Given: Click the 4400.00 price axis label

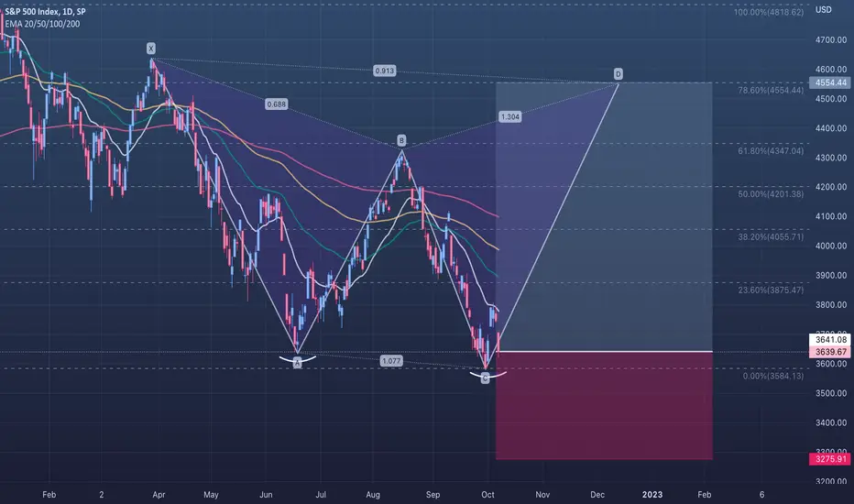Looking at the screenshot, I should [x=830, y=128].
